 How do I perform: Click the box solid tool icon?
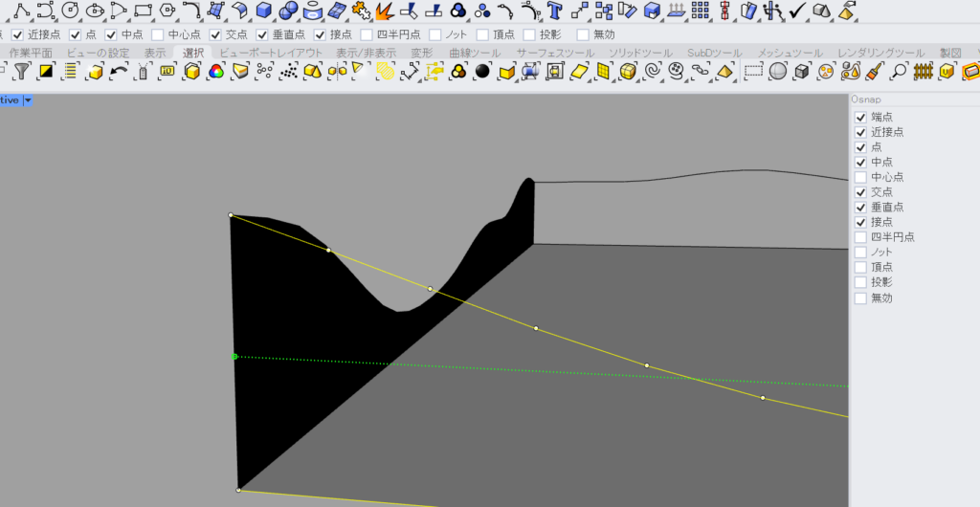263,11
